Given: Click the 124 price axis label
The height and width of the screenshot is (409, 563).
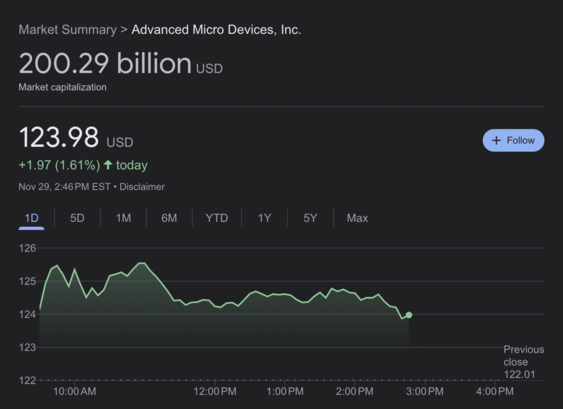Looking at the screenshot, I should point(27,315).
